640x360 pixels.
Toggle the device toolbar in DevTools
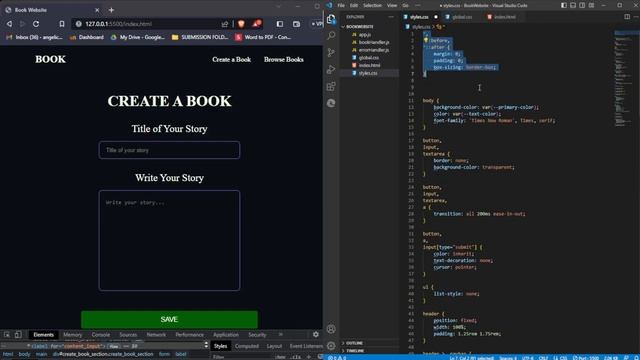point(18,335)
